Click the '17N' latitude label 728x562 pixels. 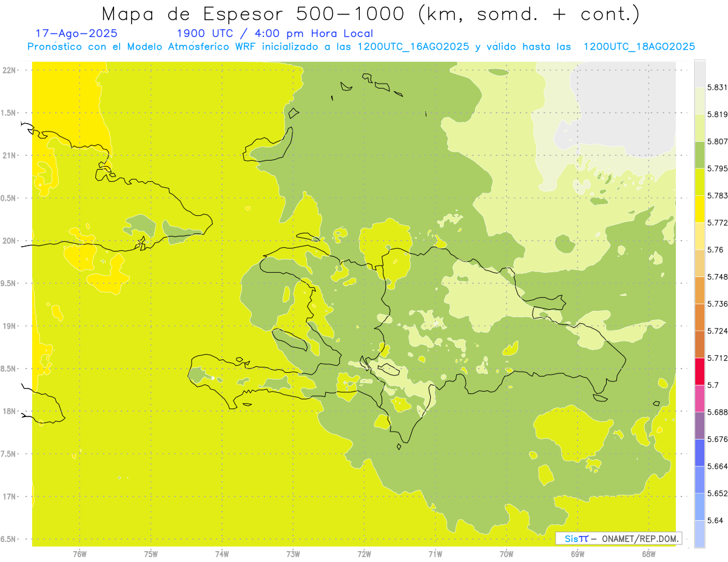tap(10, 497)
